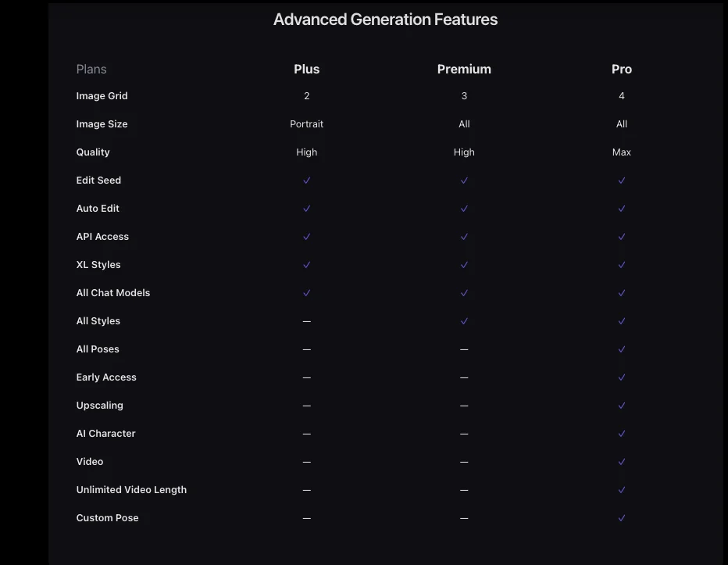Click the Quality "High" value under Plus

[306, 152]
